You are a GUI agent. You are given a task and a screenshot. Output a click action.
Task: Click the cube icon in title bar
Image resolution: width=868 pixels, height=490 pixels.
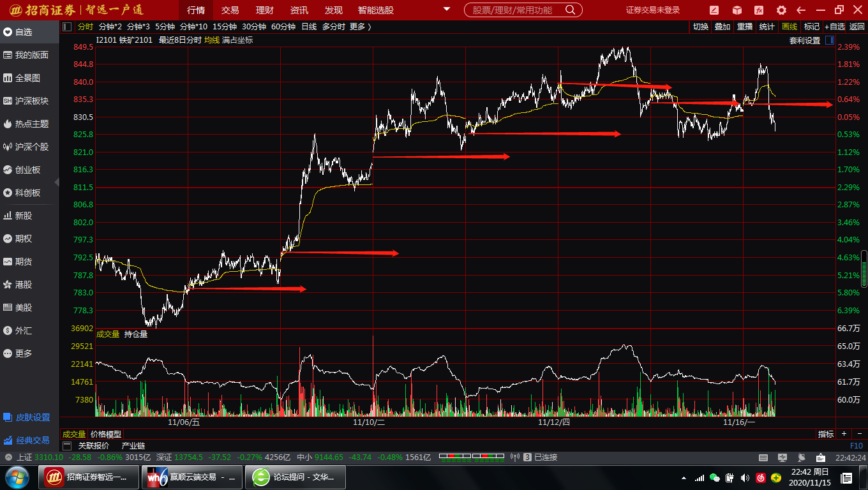pyautogui.click(x=737, y=10)
